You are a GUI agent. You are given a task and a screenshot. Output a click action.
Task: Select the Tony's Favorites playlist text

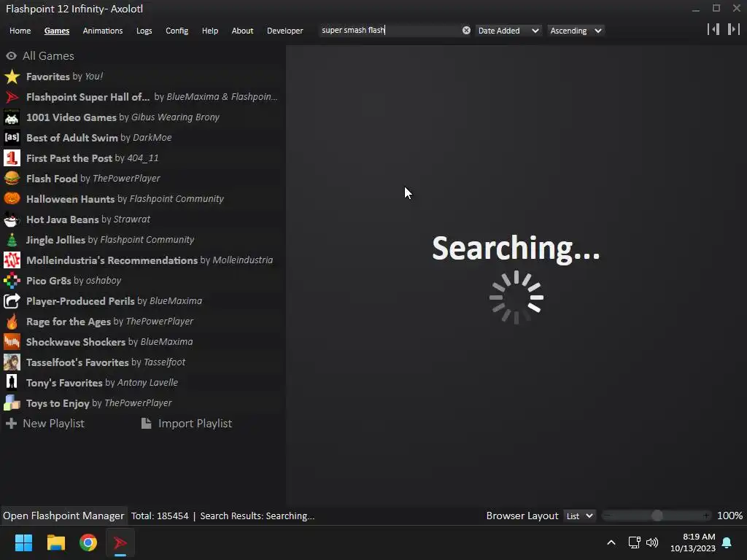point(102,383)
